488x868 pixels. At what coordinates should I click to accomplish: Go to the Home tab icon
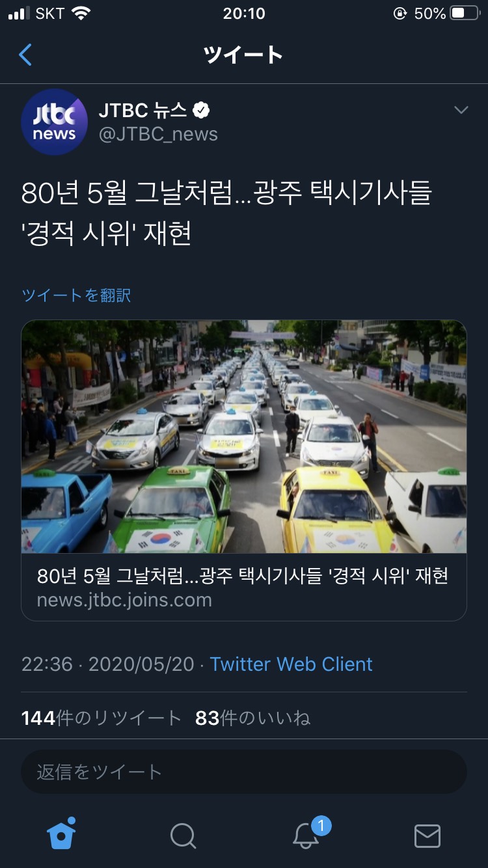(x=62, y=833)
